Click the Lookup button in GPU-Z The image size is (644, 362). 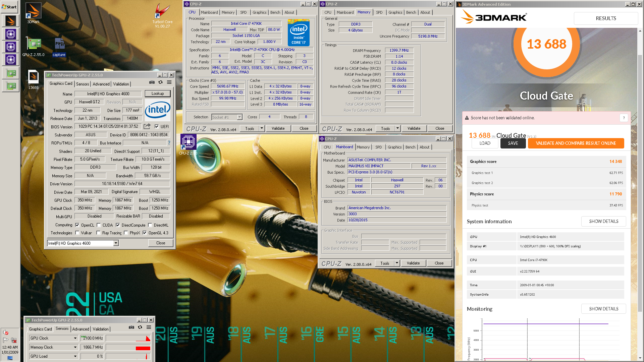click(x=158, y=94)
